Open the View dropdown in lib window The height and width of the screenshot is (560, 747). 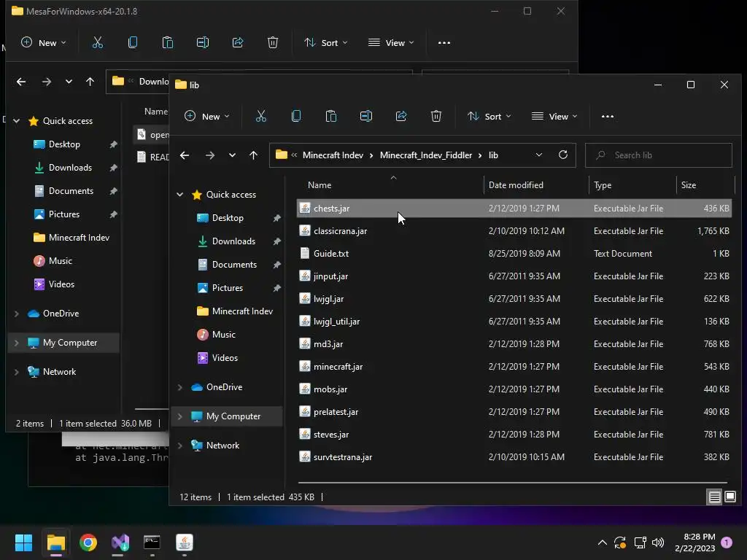(554, 117)
